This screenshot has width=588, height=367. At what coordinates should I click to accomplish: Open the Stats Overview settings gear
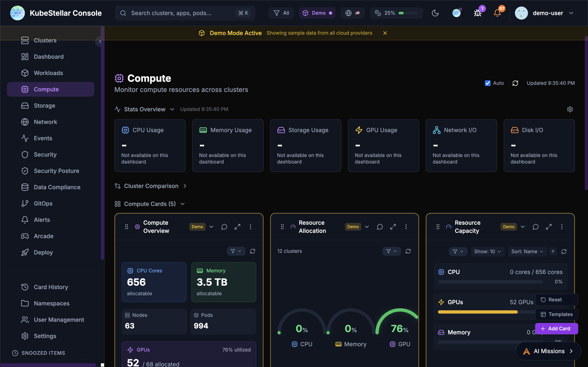(x=570, y=109)
